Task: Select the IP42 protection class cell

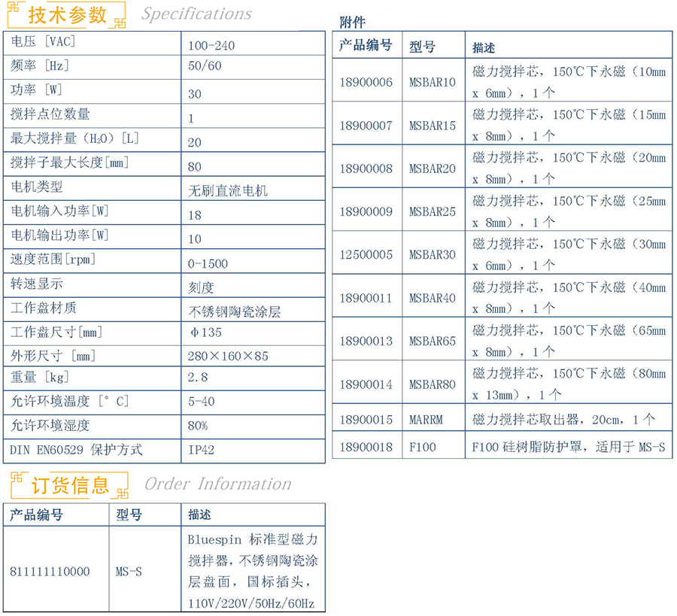Action: point(201,450)
